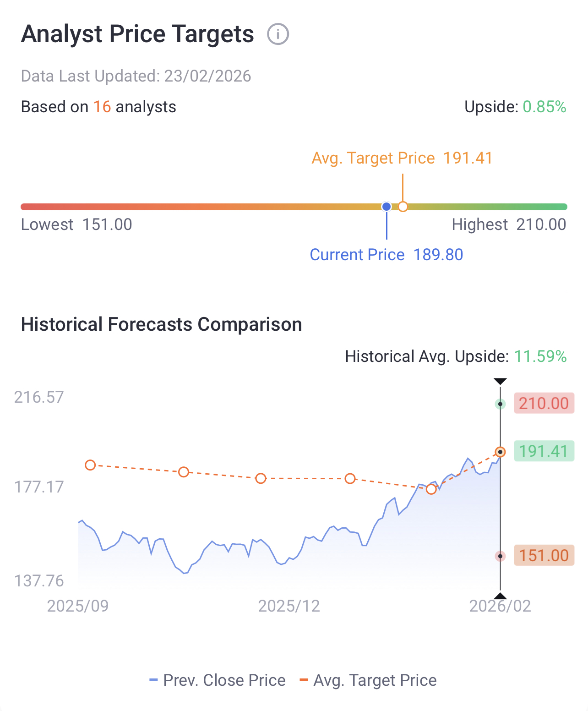This screenshot has width=588, height=711.
Task: Click the third orange forecast circle before 2025/12
Action: [x=261, y=478]
